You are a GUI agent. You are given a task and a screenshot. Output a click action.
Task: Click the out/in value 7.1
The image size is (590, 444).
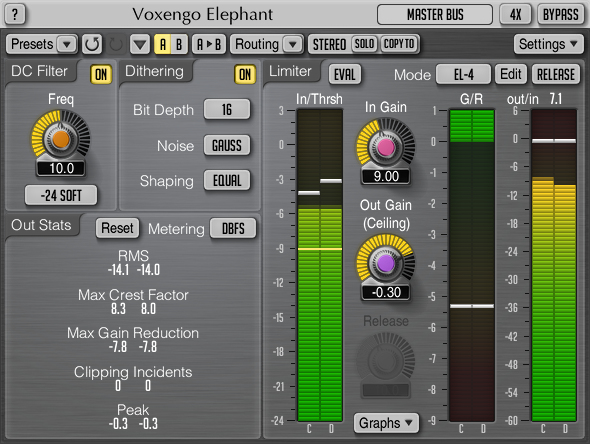coord(556,99)
